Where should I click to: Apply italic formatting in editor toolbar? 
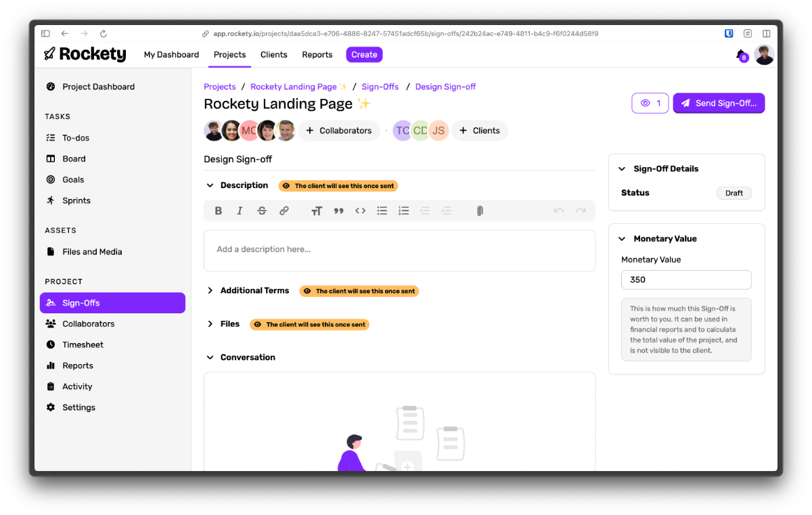click(240, 211)
